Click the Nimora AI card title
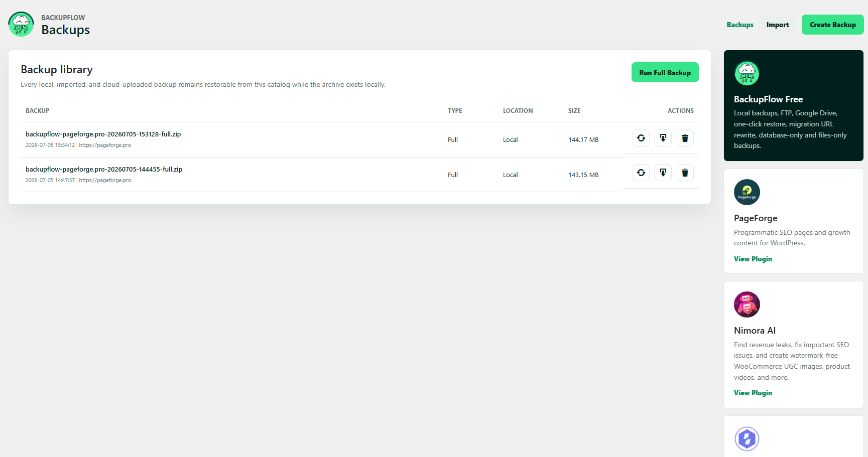This screenshot has height=457, width=868. (x=755, y=331)
